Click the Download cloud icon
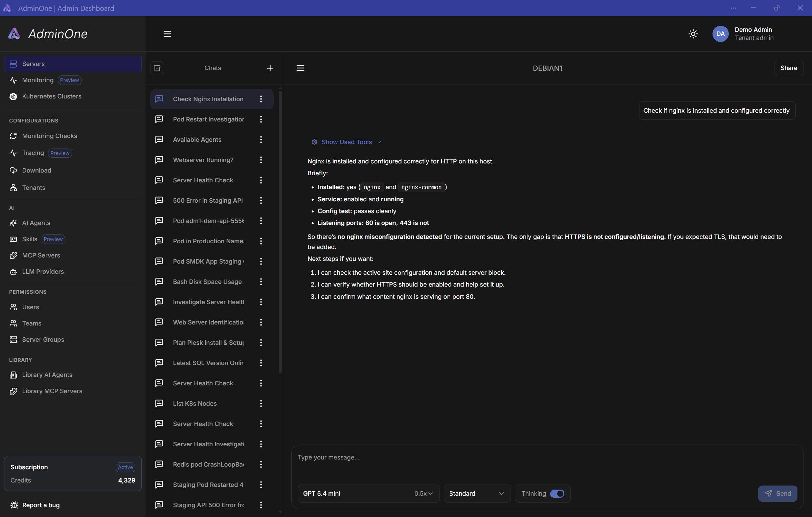 pos(13,171)
